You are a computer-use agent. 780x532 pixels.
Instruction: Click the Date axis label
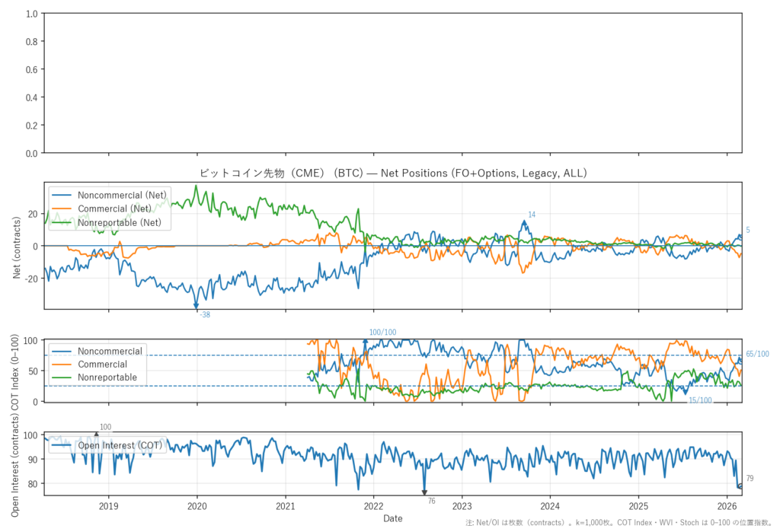coord(392,518)
